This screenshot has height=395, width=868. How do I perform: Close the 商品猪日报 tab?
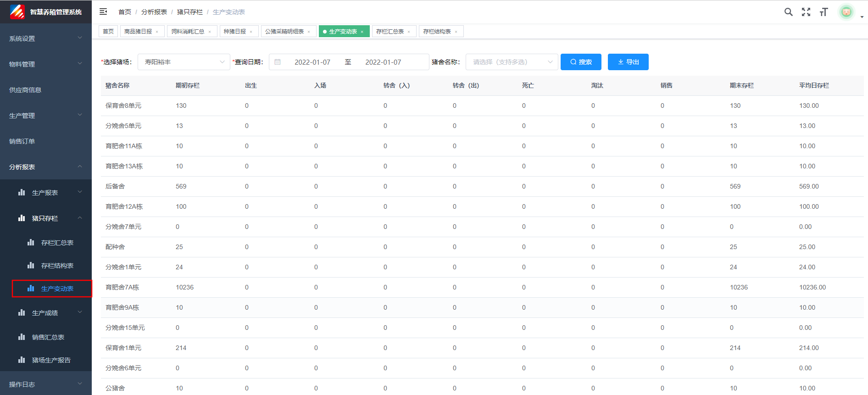pos(157,32)
